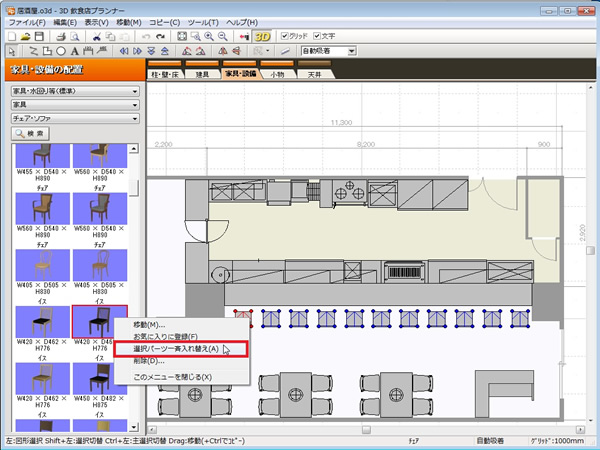The height and width of the screenshot is (450, 600).
Task: Select the circle drawing tool
Action: click(x=60, y=50)
